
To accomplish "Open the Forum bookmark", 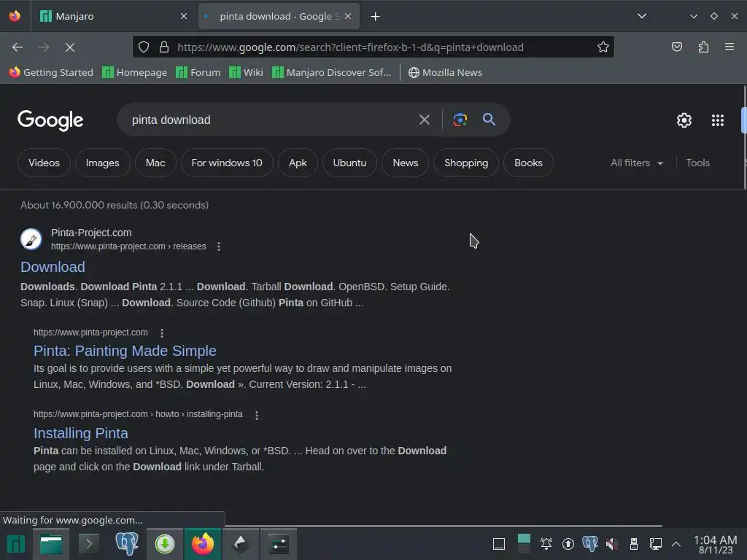I will pos(198,72).
